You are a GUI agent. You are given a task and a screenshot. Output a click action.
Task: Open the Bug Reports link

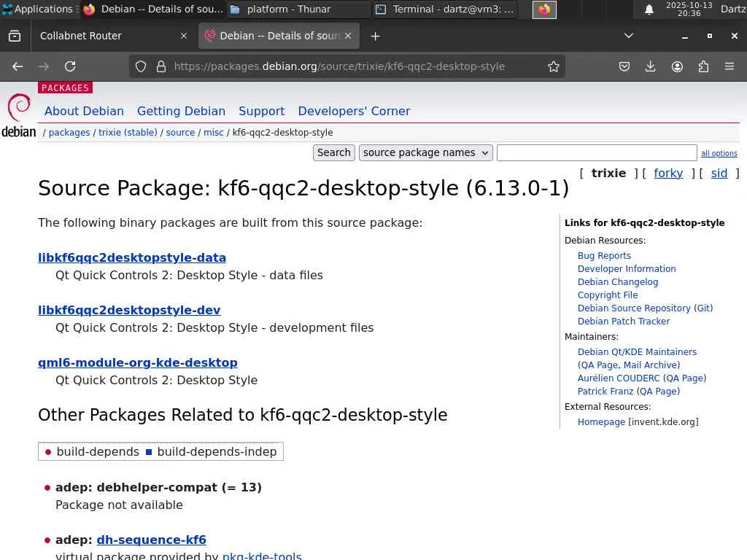(x=604, y=256)
